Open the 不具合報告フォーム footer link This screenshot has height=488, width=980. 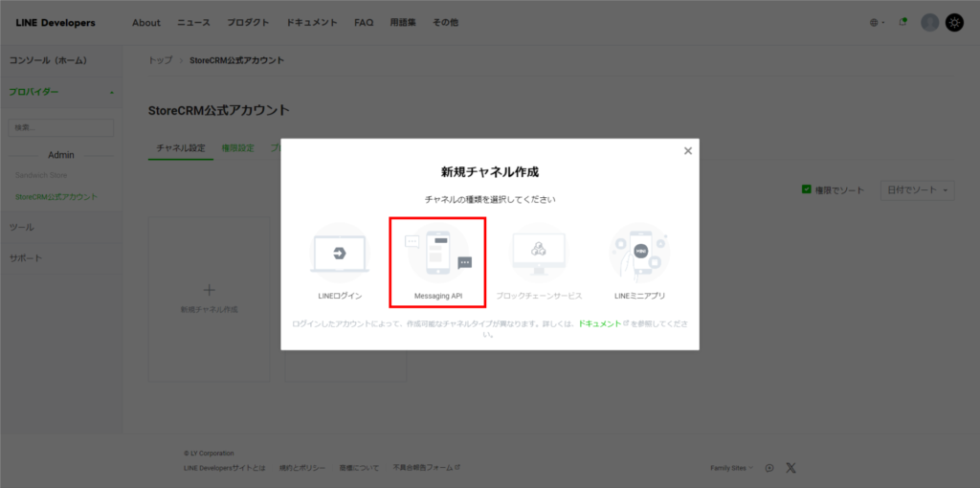[x=426, y=467]
